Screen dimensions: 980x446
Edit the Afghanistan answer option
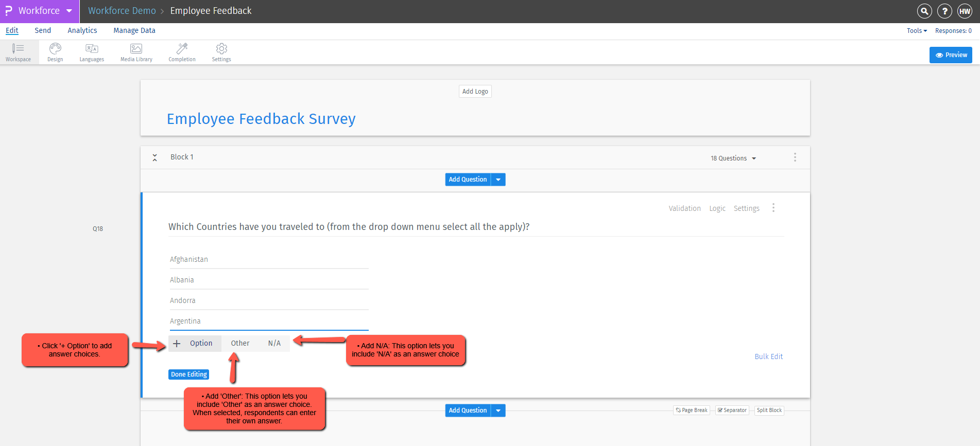[269, 259]
